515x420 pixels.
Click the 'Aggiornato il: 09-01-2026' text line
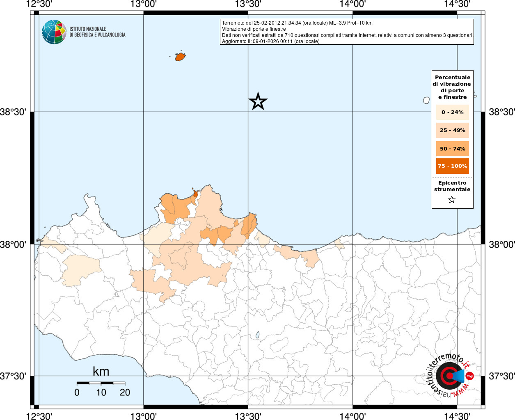click(x=270, y=41)
